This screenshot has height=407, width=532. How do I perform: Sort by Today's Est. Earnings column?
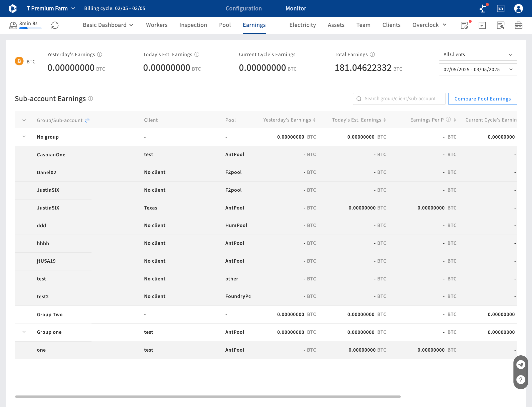tap(384, 120)
